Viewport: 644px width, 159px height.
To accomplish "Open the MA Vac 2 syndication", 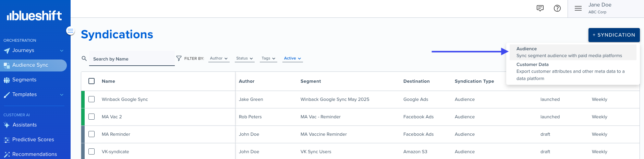I will point(112,117).
